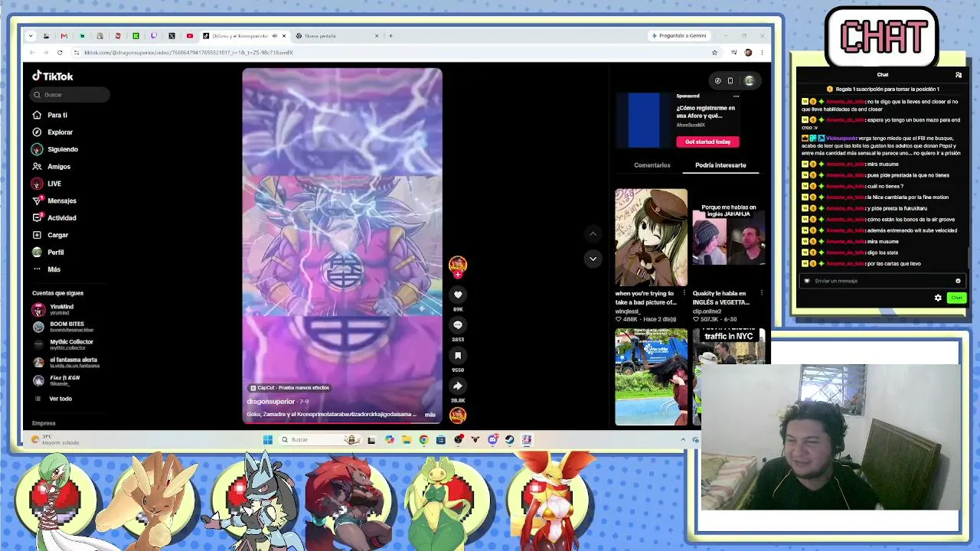The width and height of the screenshot is (980, 551).
Task: Click the Chrome address bar URL
Action: pyautogui.click(x=188, y=53)
